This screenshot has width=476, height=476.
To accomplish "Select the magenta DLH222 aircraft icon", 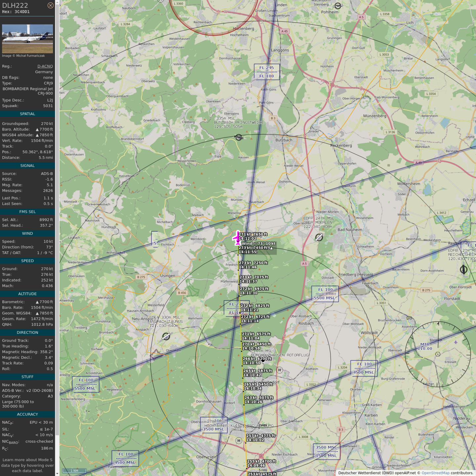I will coord(237,238).
